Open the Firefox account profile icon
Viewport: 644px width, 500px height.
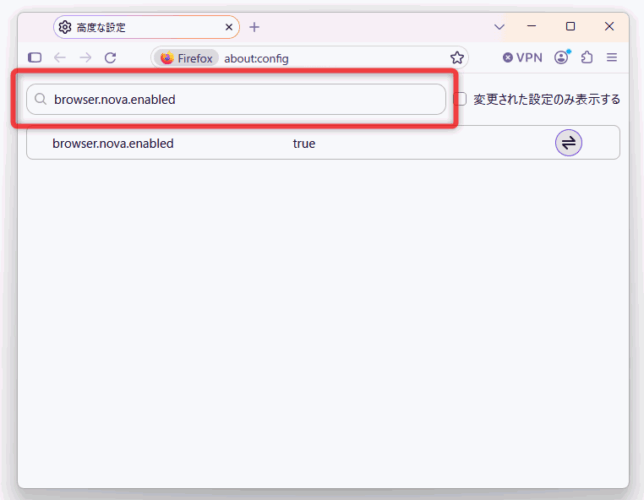[561, 58]
